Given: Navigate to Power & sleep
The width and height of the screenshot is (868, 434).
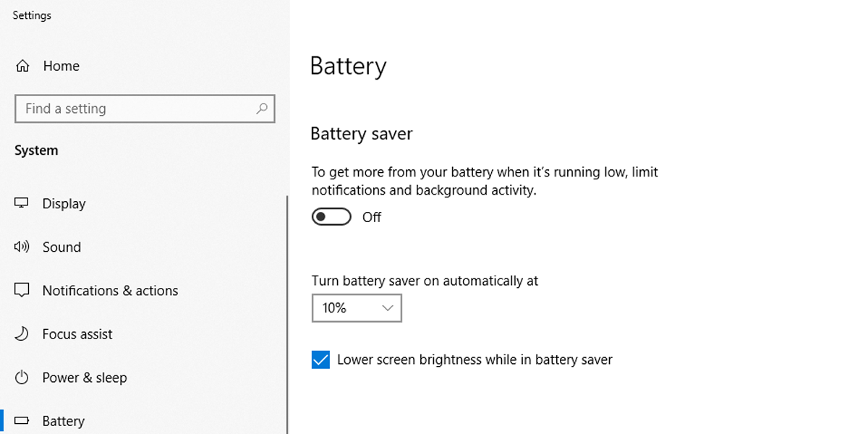Looking at the screenshot, I should pos(85,378).
